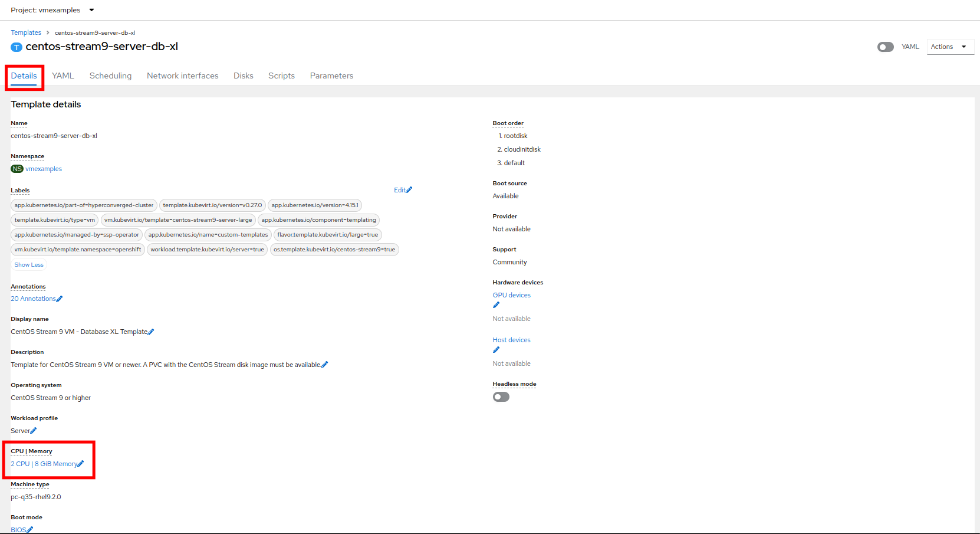Click the component=templating label chip

318,220
